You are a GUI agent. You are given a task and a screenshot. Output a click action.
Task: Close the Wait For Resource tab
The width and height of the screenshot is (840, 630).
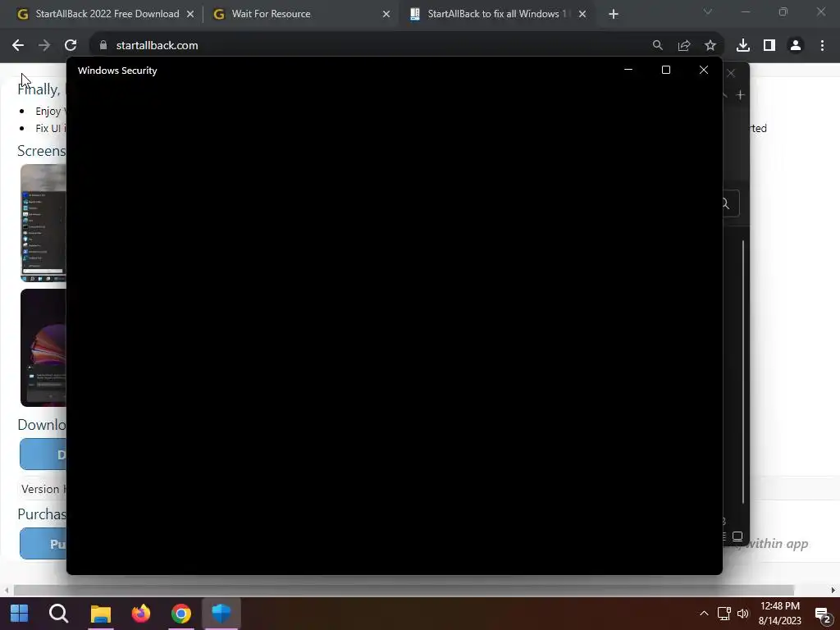[x=386, y=15]
